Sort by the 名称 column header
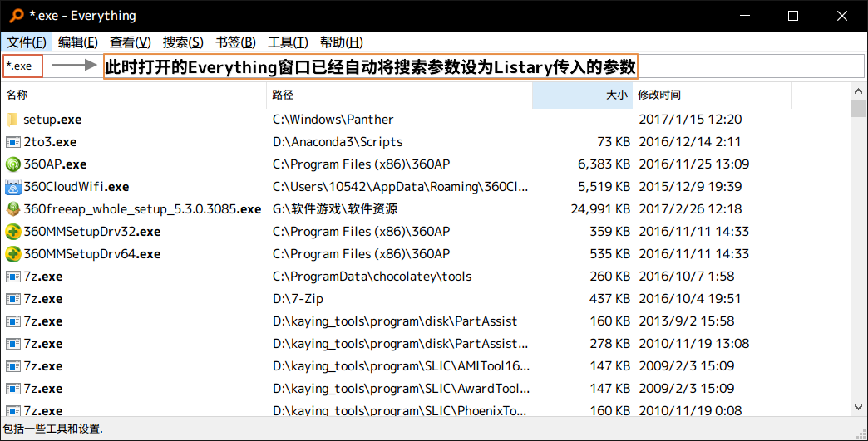The height and width of the screenshot is (441, 868). tap(133, 95)
